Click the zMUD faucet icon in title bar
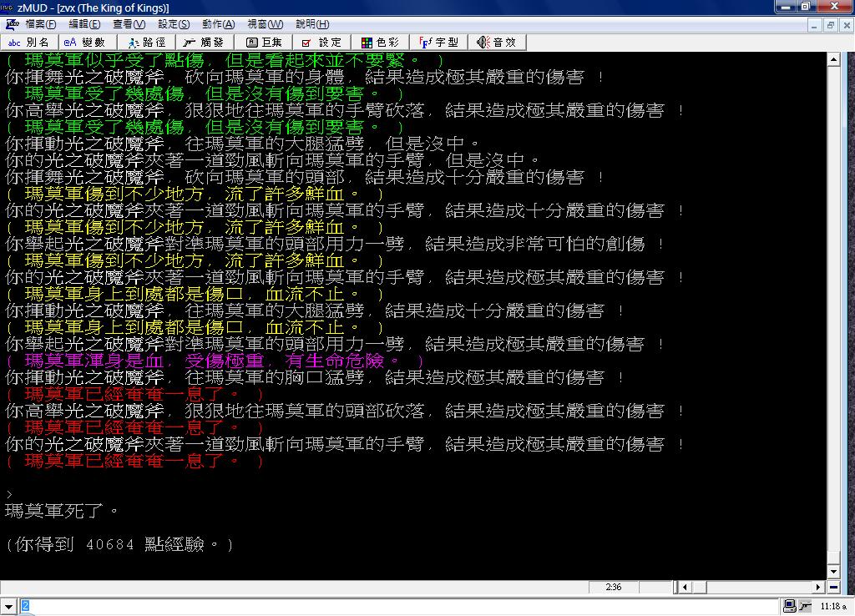 [x=8, y=7]
